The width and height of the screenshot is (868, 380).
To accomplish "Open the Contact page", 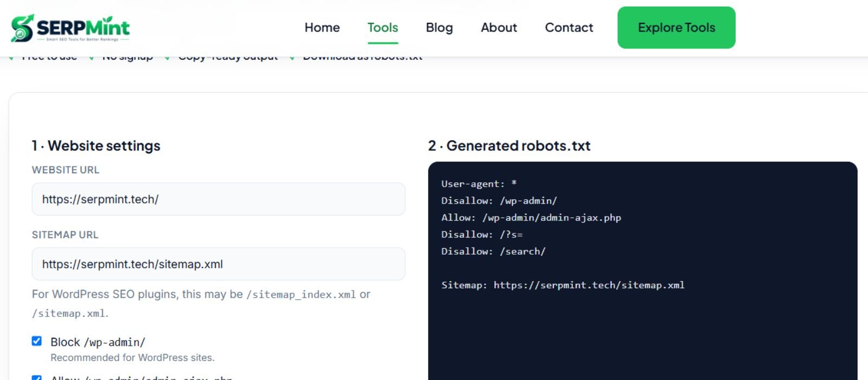I will [x=569, y=28].
